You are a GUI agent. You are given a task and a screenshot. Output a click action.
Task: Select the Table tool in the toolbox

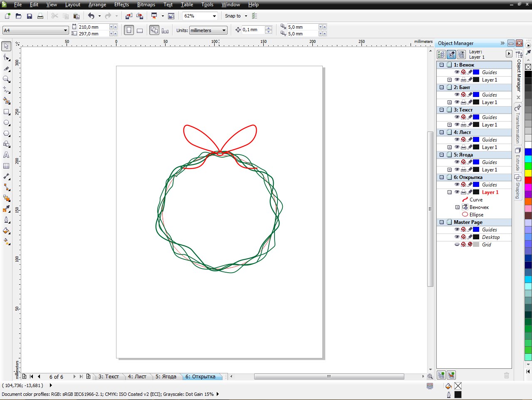click(x=6, y=166)
